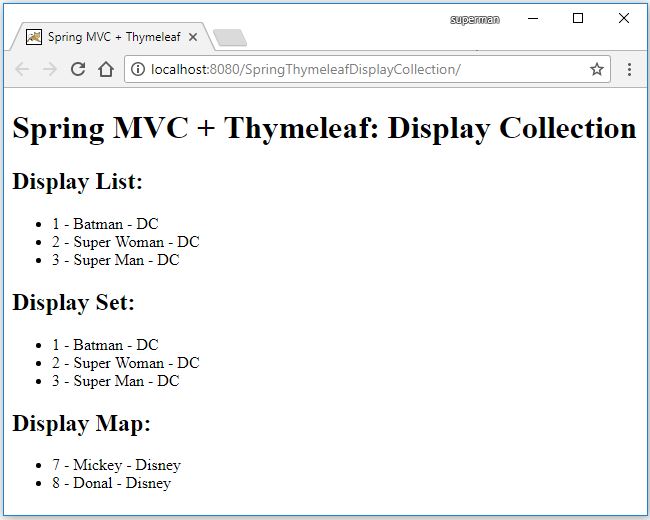The width and height of the screenshot is (650, 520).
Task: Minimize the browser window
Action: coord(533,19)
